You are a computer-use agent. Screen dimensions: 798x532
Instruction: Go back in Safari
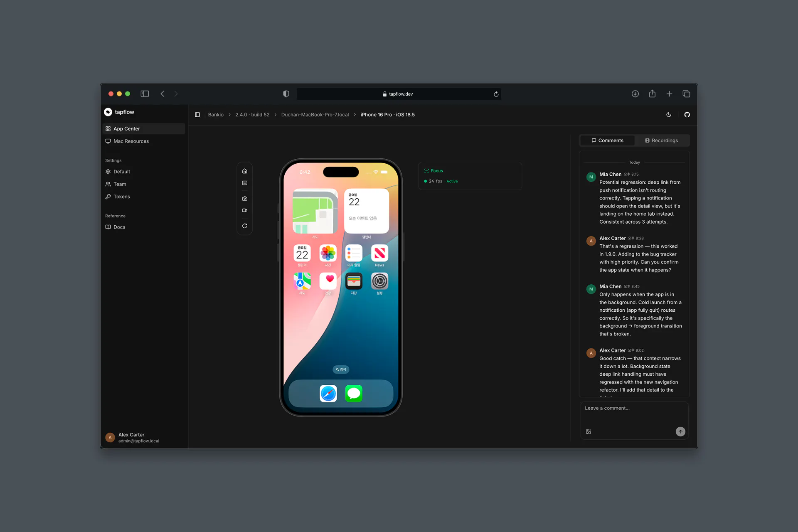click(163, 94)
